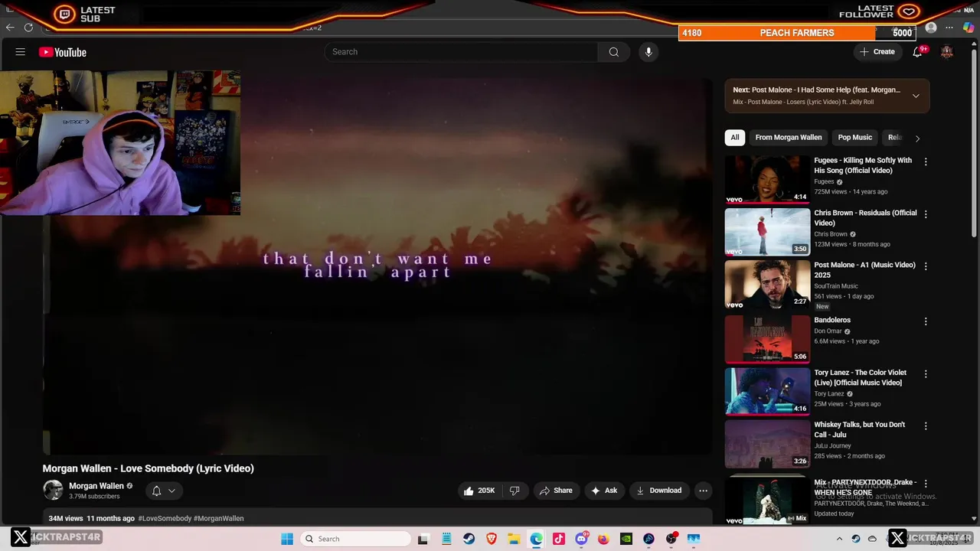Share the video
The width and height of the screenshot is (980, 551).
(x=556, y=491)
